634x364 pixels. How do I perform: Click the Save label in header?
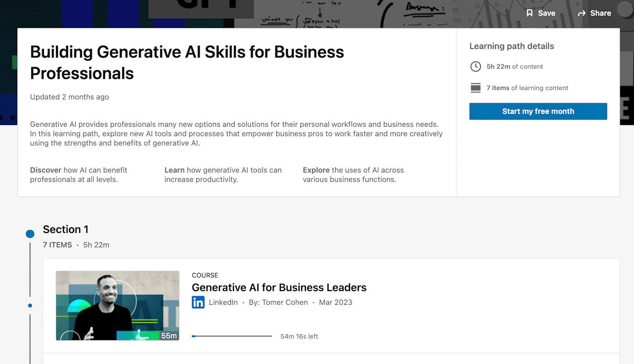547,13
